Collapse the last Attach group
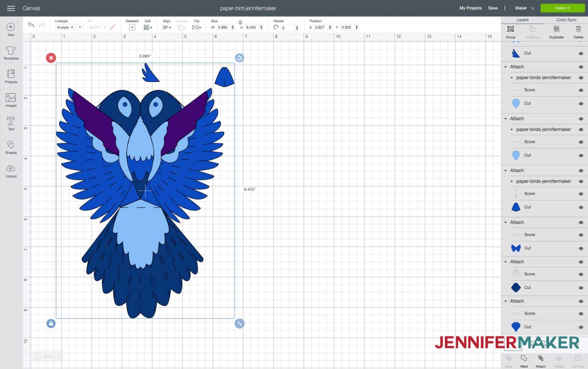The image size is (588, 369). coord(506,301)
